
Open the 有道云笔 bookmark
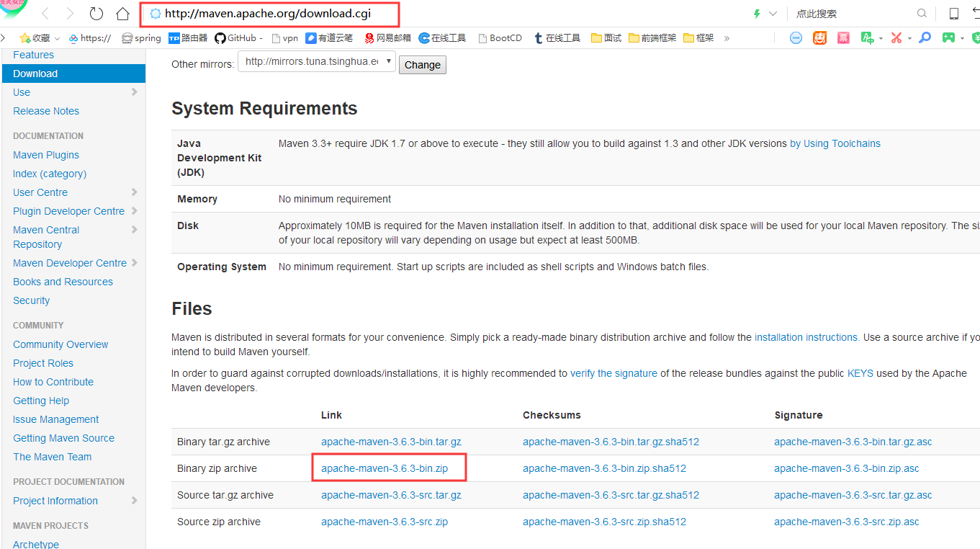(329, 38)
